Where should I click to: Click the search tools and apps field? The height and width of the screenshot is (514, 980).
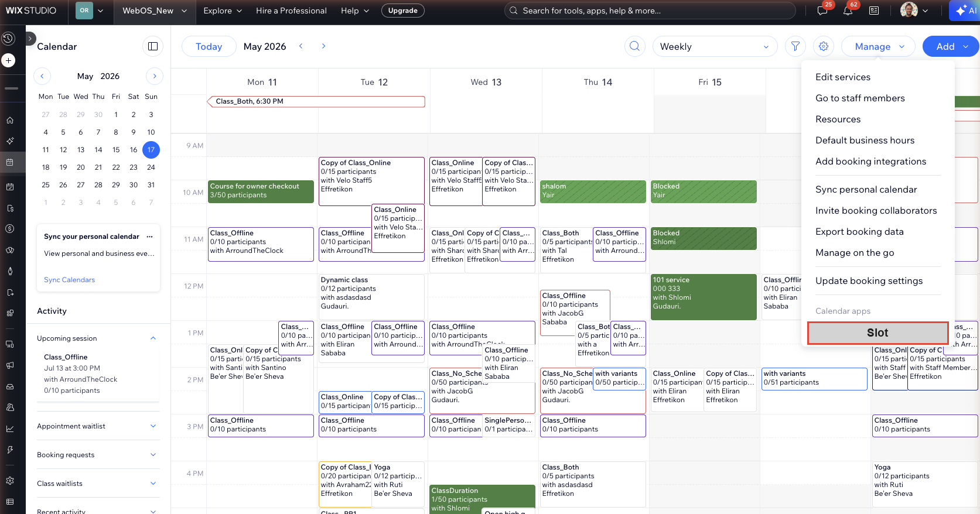(650, 11)
